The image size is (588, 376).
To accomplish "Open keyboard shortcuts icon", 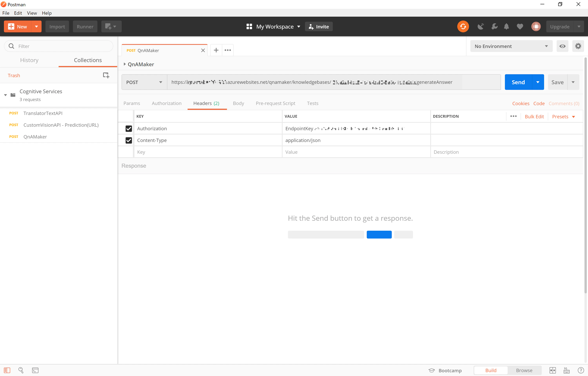I will (x=566, y=370).
